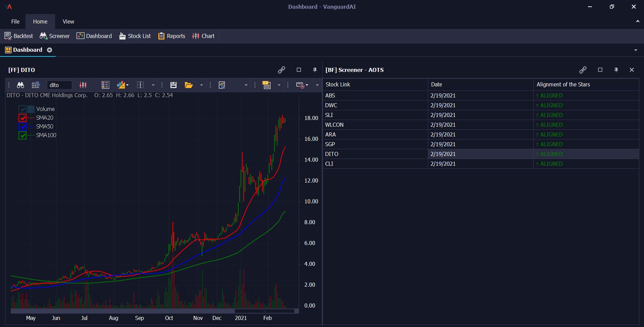
Task: Enable the Volume checkbox in legend
Action: point(22,109)
